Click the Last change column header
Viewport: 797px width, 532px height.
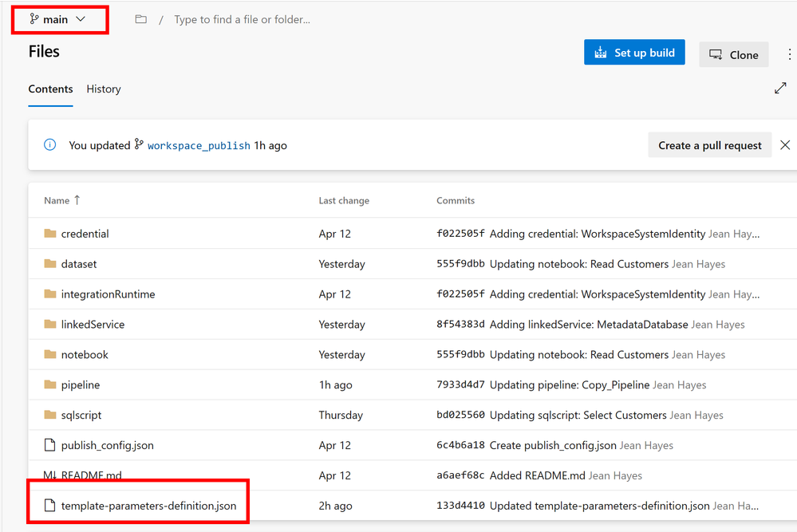click(x=344, y=200)
